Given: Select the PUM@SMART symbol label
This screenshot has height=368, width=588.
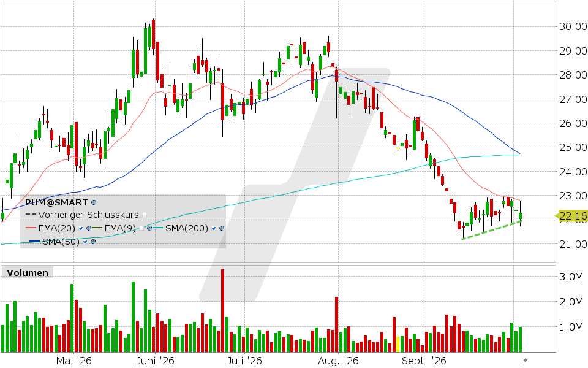Looking at the screenshot, I should 56,202.
